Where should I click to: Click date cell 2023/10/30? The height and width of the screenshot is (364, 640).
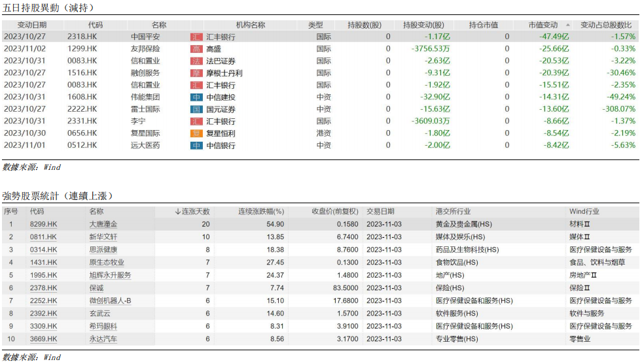pos(25,133)
